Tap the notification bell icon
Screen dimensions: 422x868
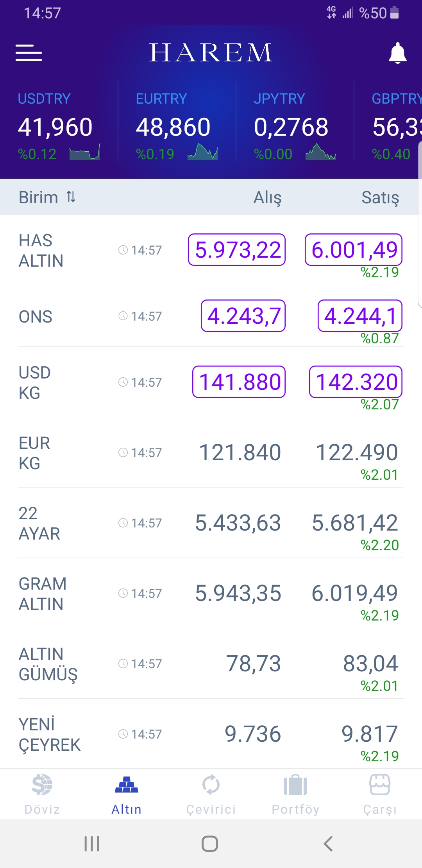397,53
